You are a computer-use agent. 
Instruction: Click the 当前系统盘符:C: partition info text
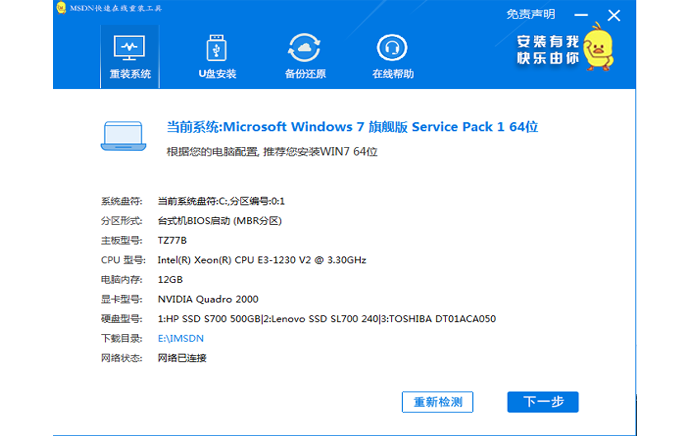[x=221, y=202]
